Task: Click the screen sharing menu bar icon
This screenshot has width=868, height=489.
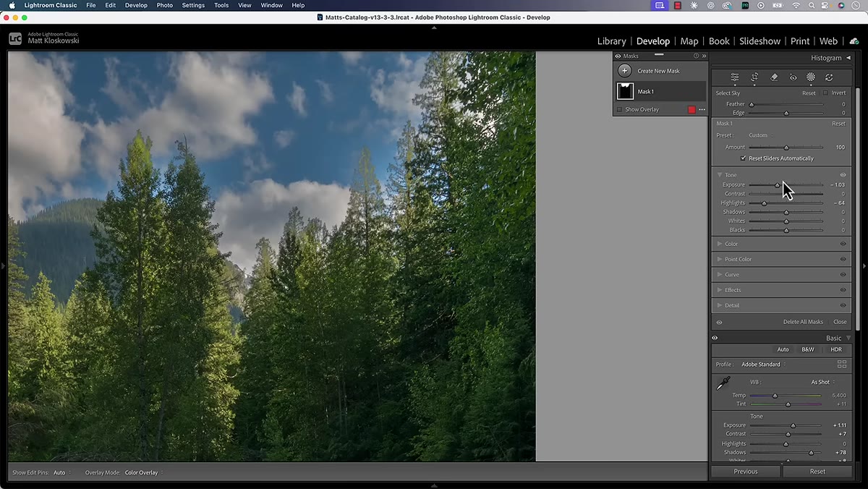Action: [x=660, y=5]
